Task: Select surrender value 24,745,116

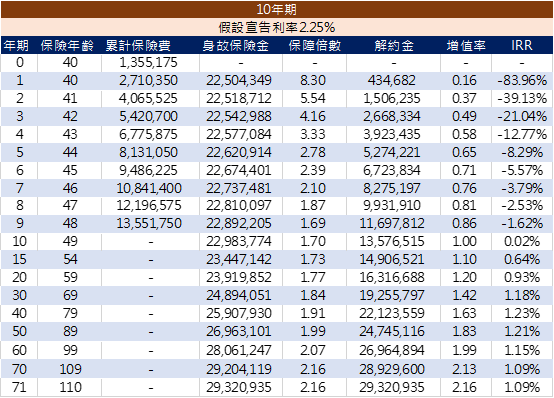Action: (392, 332)
